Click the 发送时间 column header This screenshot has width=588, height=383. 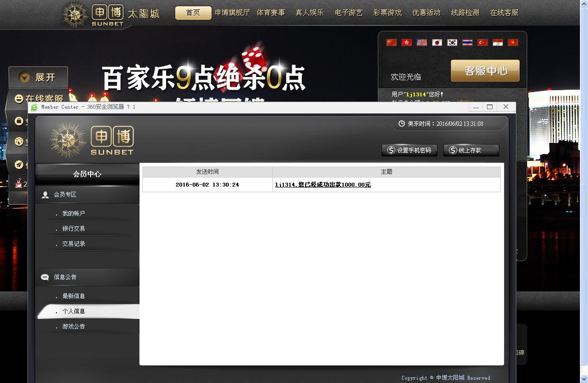click(x=207, y=172)
